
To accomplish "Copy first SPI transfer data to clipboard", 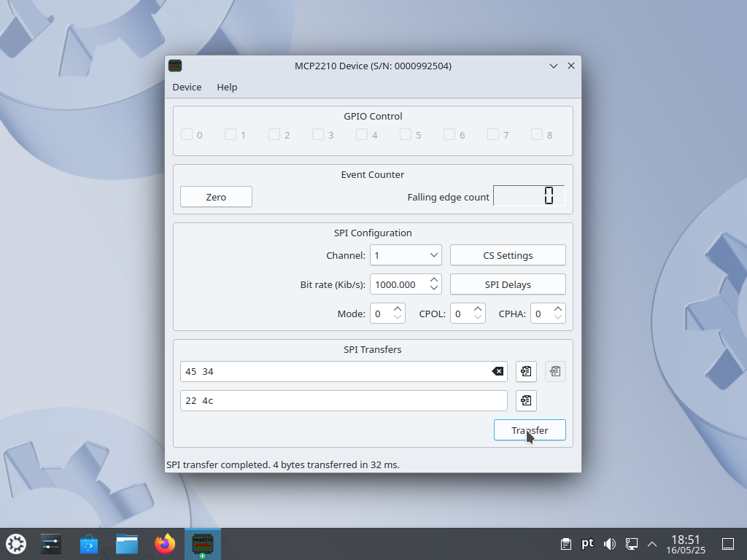I will (526, 371).
